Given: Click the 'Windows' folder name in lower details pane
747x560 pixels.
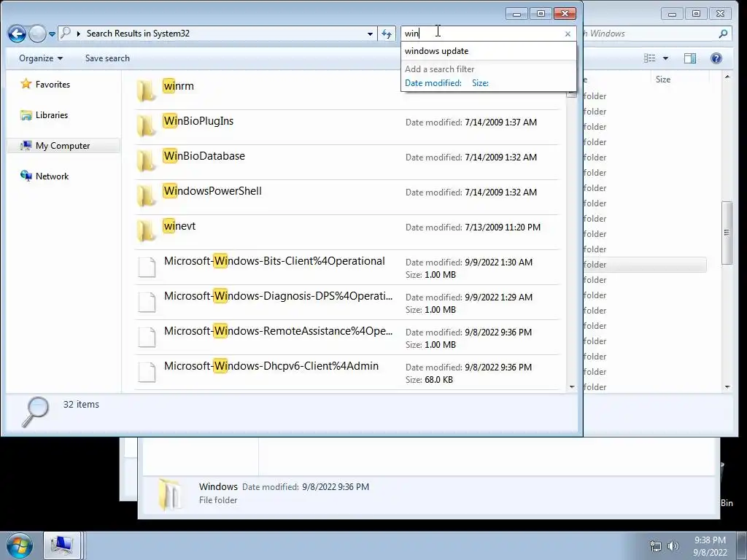Looking at the screenshot, I should tap(218, 486).
